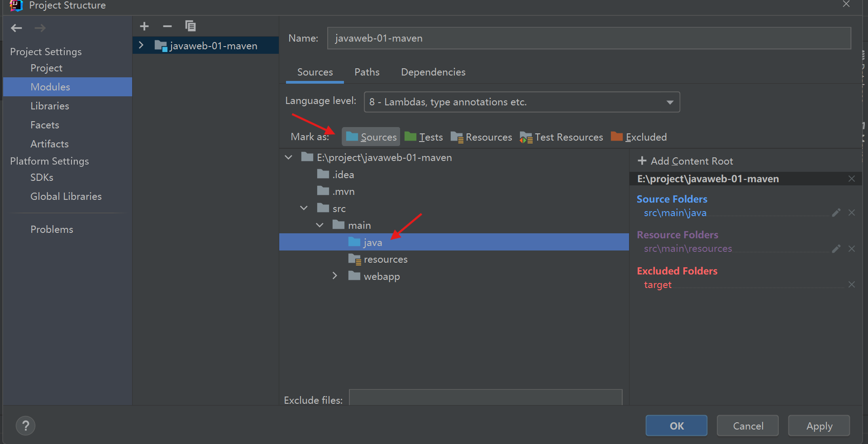Mark folder as Sources
The image size is (868, 444).
click(x=371, y=137)
